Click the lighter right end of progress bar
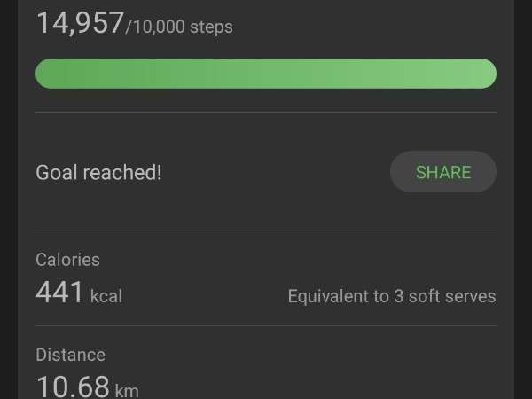 tap(470, 74)
